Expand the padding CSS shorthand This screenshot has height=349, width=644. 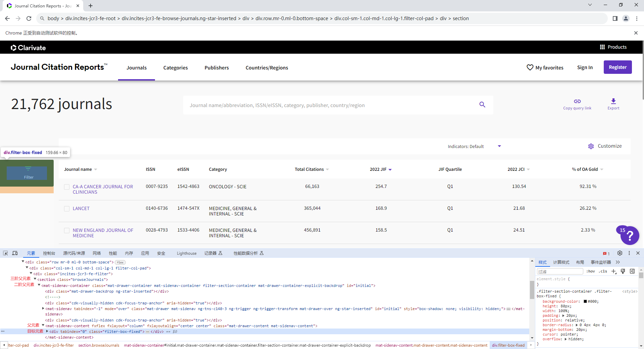click(563, 316)
